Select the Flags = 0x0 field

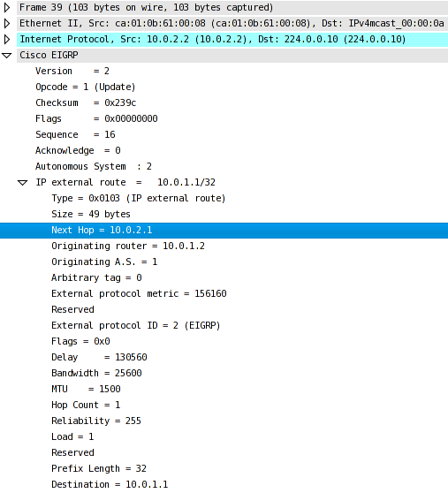(x=80, y=341)
